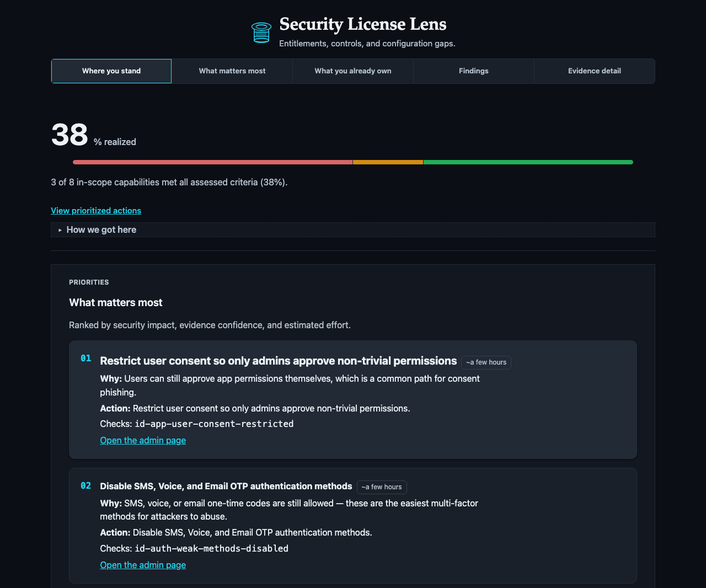
Task: Switch to the Where you stand tab
Action: click(111, 71)
